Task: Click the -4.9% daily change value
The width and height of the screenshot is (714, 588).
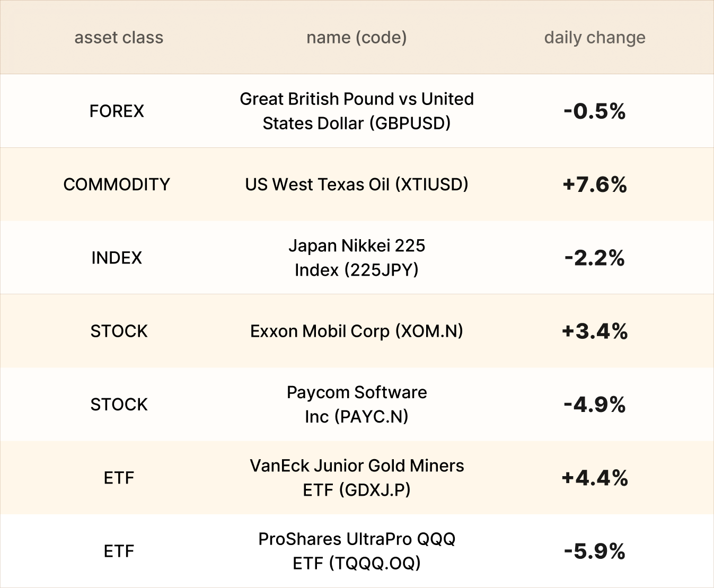Action: point(595,405)
